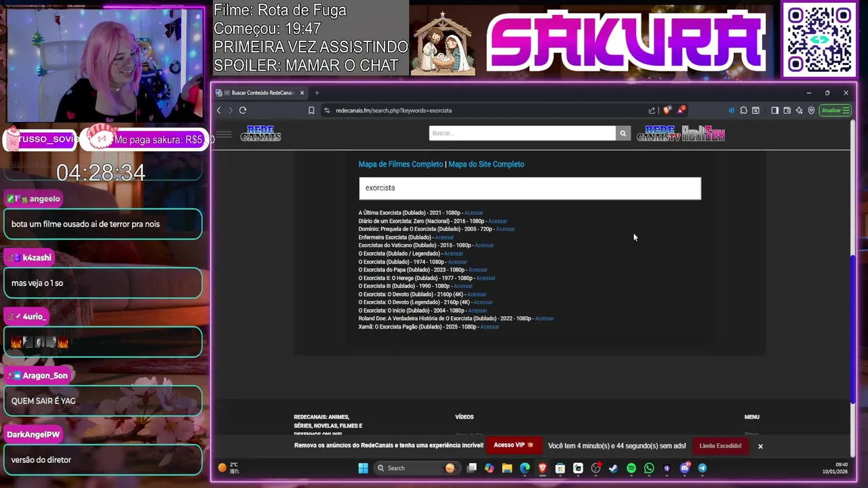Viewport: 868px width, 488px height.
Task: Open the Brave Shields lion icon
Action: [x=667, y=110]
